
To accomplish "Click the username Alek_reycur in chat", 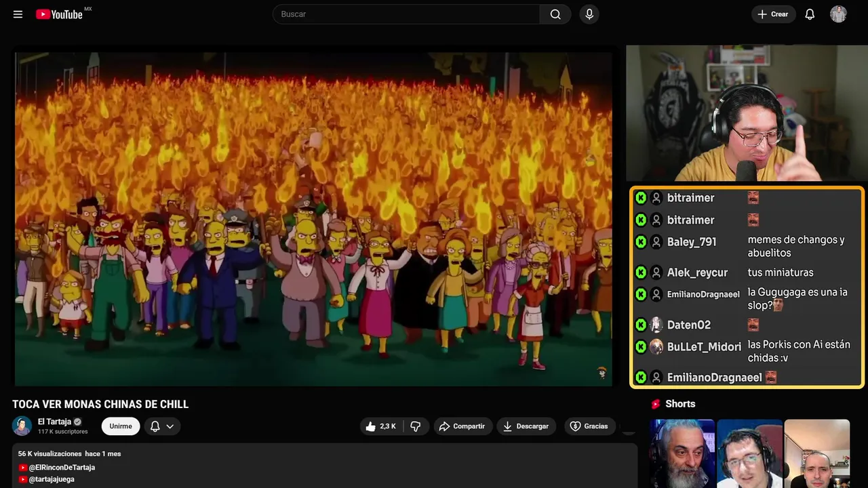I will tap(697, 272).
